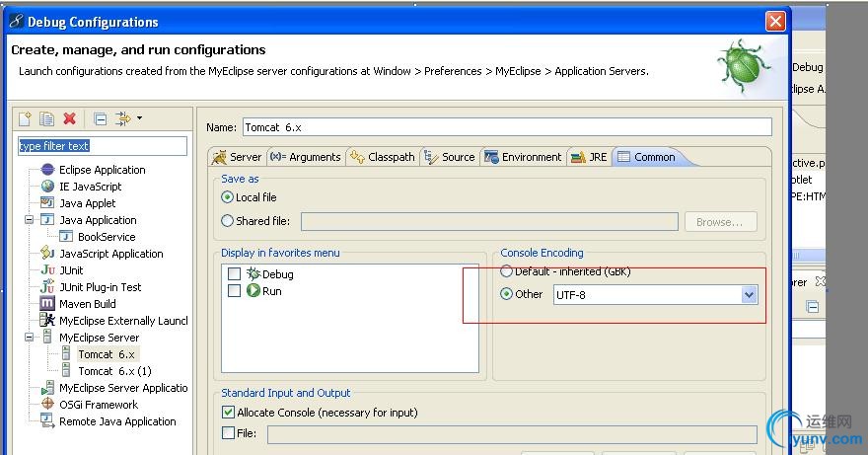Click the Tomcat 6.x server icon

point(66,353)
